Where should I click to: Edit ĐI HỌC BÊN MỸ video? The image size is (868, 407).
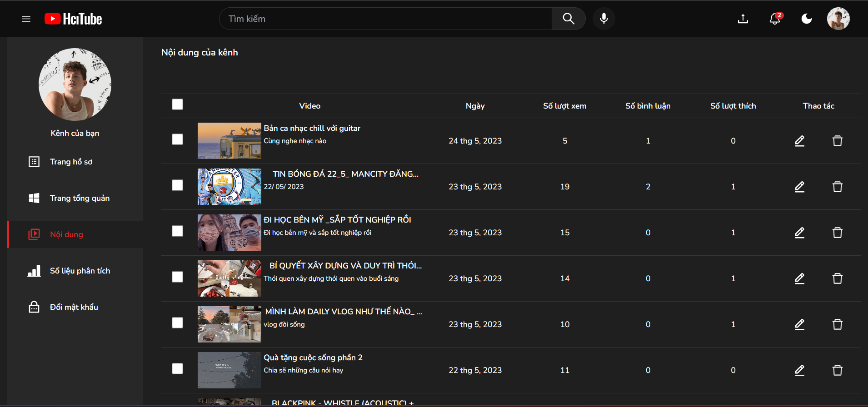tap(800, 233)
